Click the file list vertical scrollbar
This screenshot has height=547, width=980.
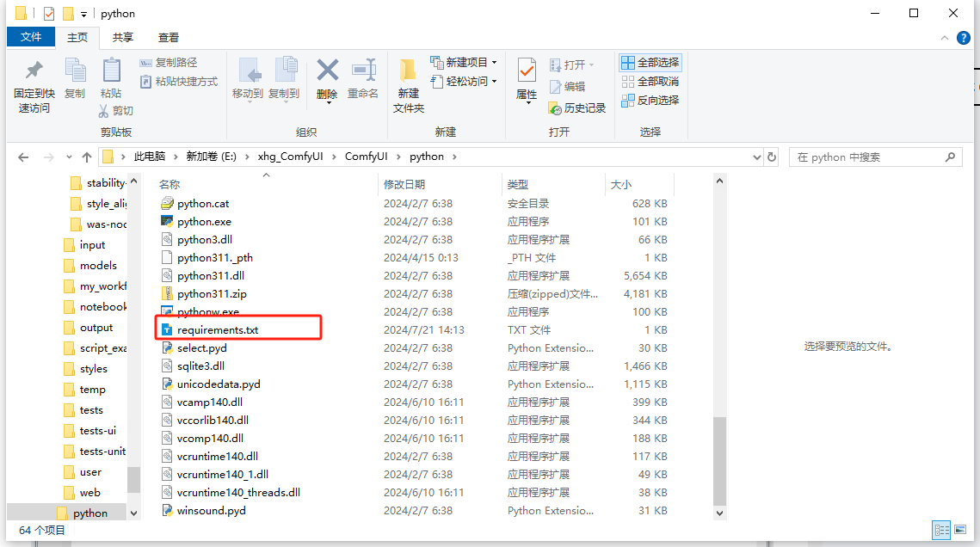click(x=720, y=344)
